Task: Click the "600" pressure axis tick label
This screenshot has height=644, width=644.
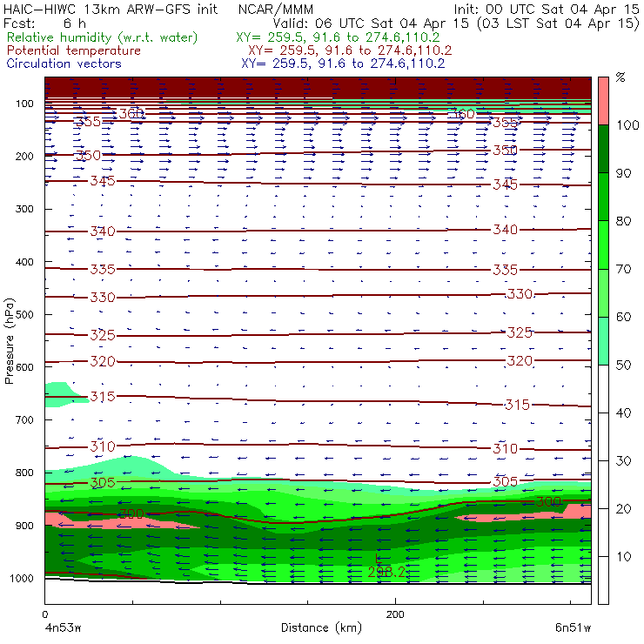Action: [24, 367]
